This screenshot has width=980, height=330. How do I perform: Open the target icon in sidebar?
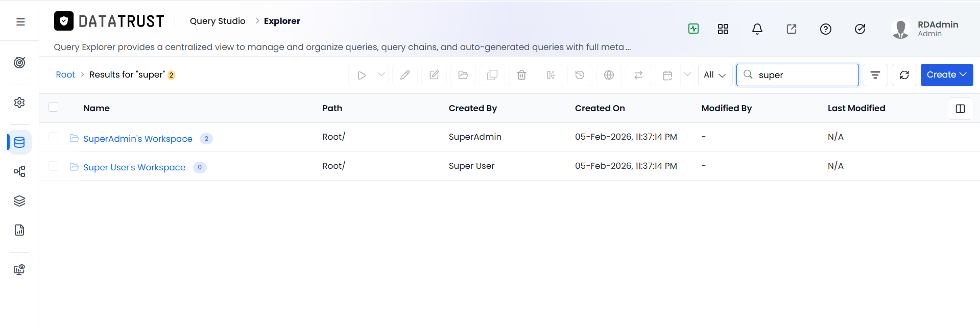point(19,63)
